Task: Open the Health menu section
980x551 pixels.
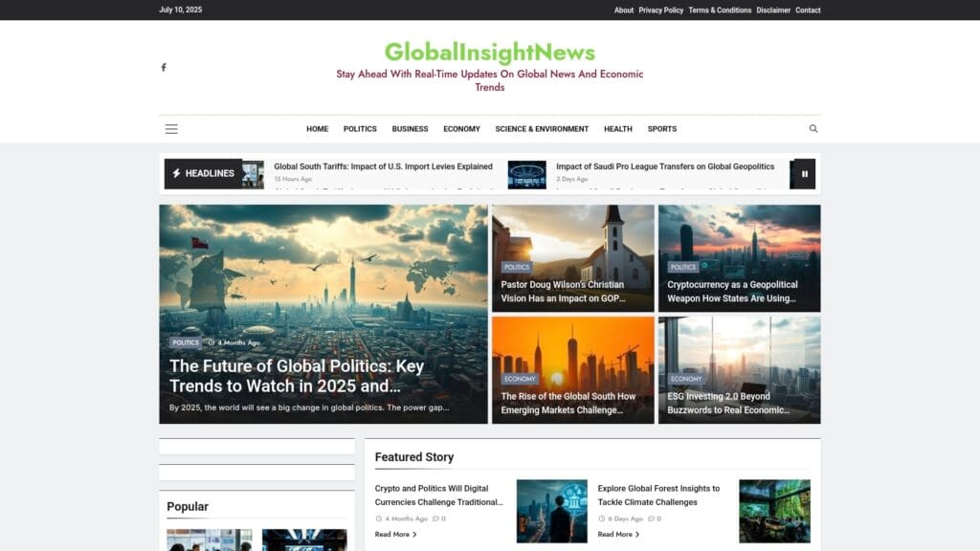Action: (618, 129)
